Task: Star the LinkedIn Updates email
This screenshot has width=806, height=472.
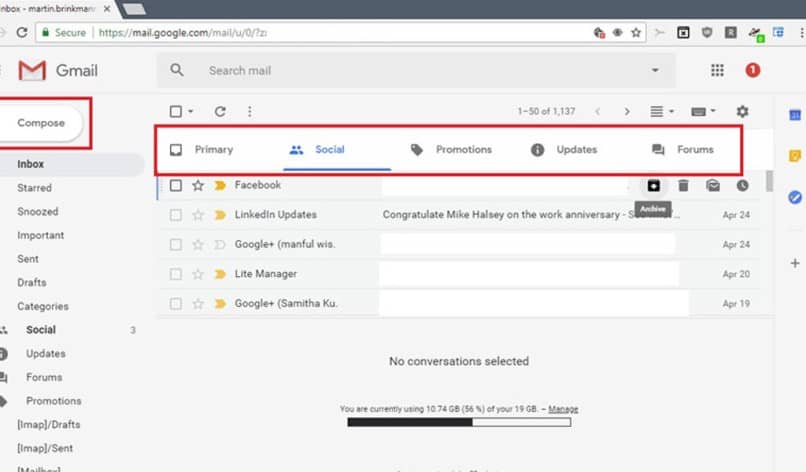Action: 198,215
